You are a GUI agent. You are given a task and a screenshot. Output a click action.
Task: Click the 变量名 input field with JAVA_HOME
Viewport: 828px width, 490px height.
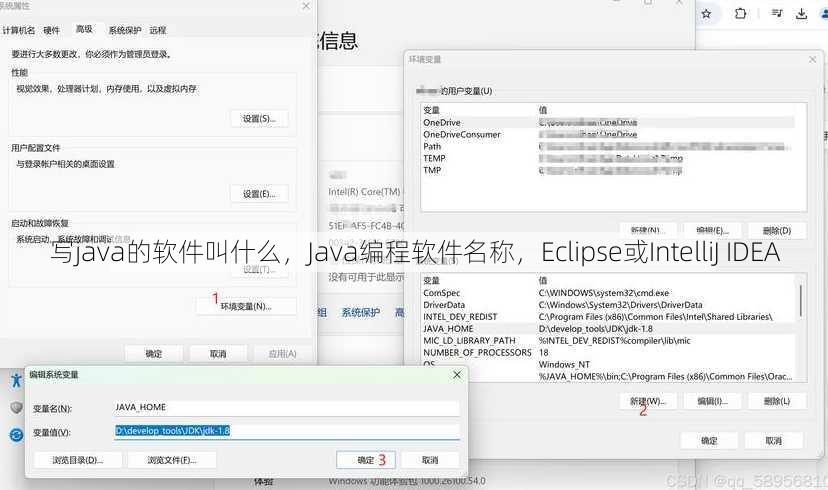coord(287,408)
